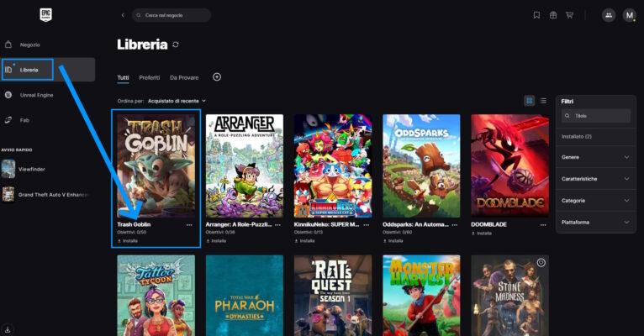Expand the Piattaforma filter

[595, 223]
